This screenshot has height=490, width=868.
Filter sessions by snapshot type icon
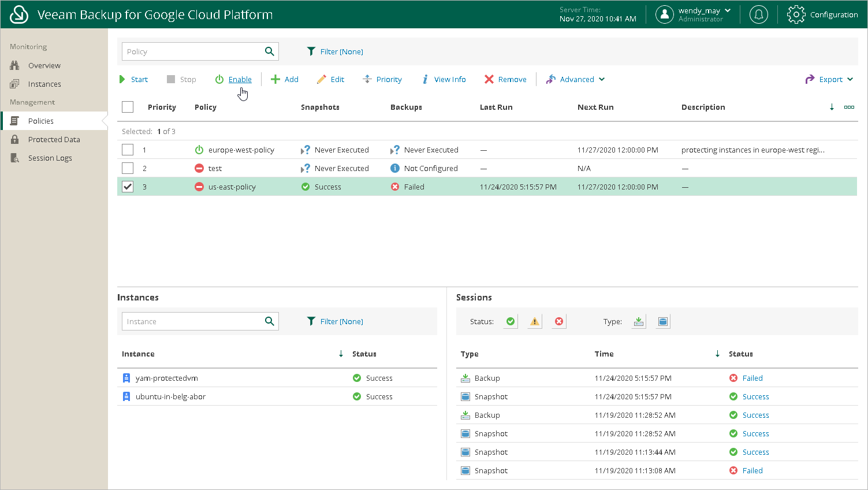point(663,322)
